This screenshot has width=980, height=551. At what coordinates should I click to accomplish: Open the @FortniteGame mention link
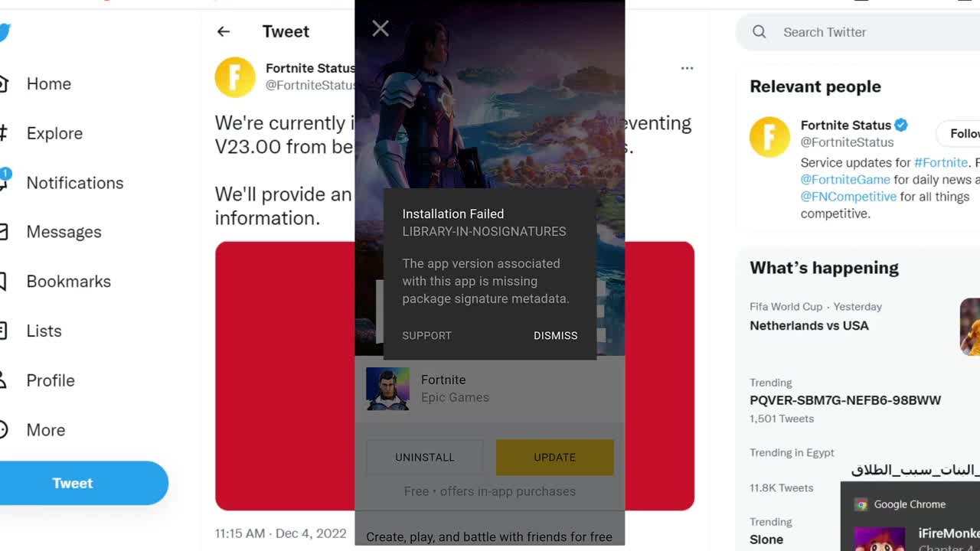coord(845,180)
